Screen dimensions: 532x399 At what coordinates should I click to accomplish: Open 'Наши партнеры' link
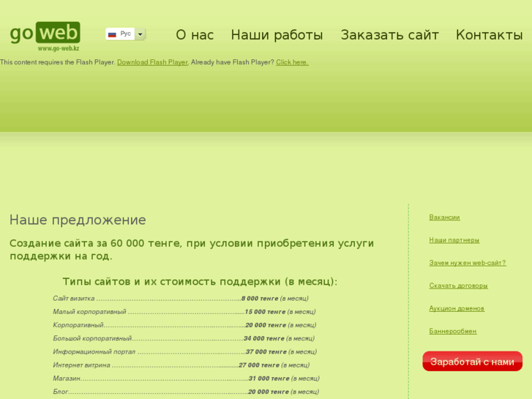click(454, 240)
